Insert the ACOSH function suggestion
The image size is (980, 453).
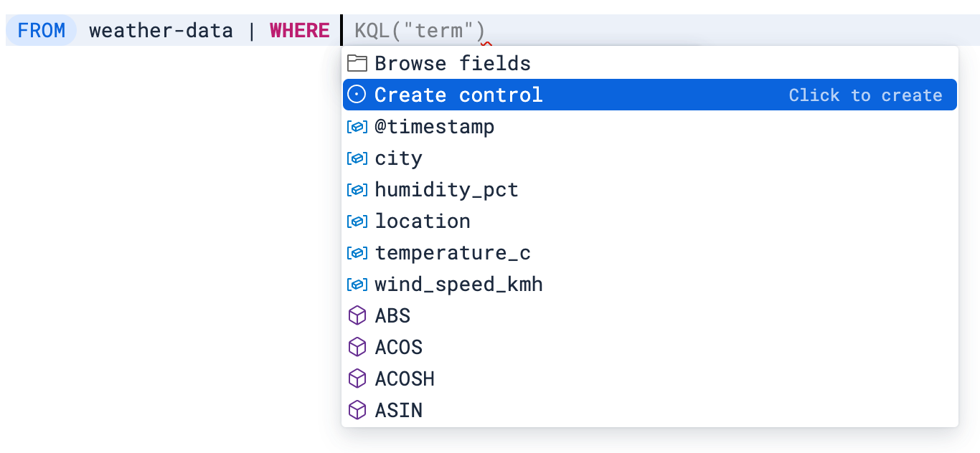(405, 378)
